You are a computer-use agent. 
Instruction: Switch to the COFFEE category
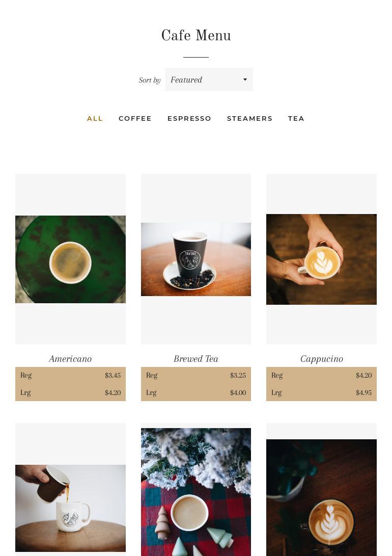click(135, 118)
